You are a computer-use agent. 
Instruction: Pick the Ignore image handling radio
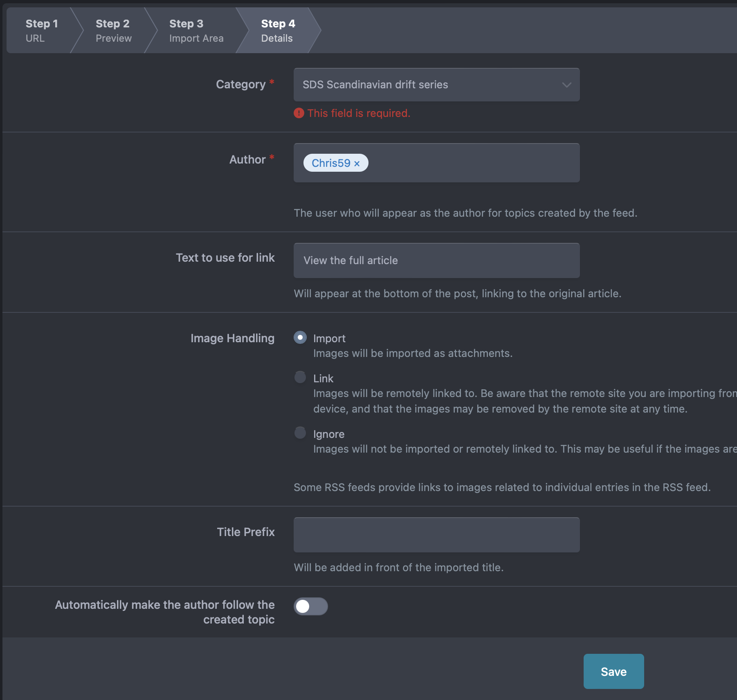point(300,433)
